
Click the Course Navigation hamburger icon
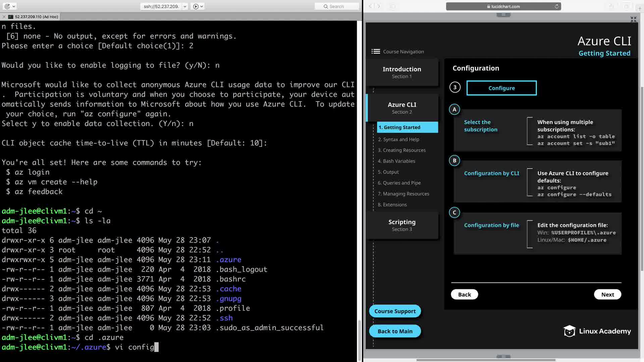tap(376, 51)
